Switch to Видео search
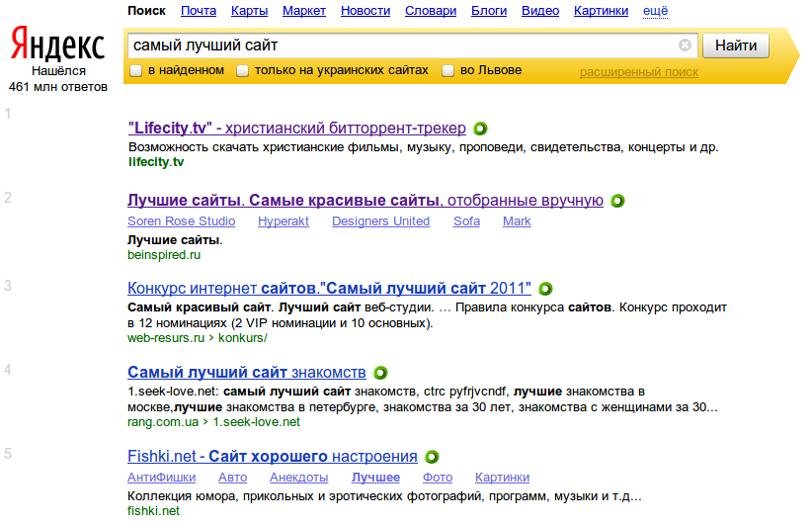The height and width of the screenshot is (525, 812). click(x=540, y=11)
